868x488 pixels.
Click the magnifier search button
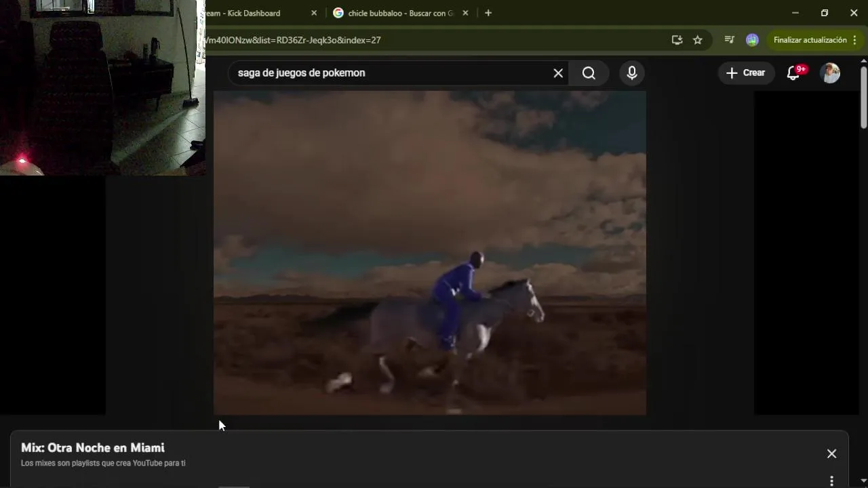click(589, 73)
